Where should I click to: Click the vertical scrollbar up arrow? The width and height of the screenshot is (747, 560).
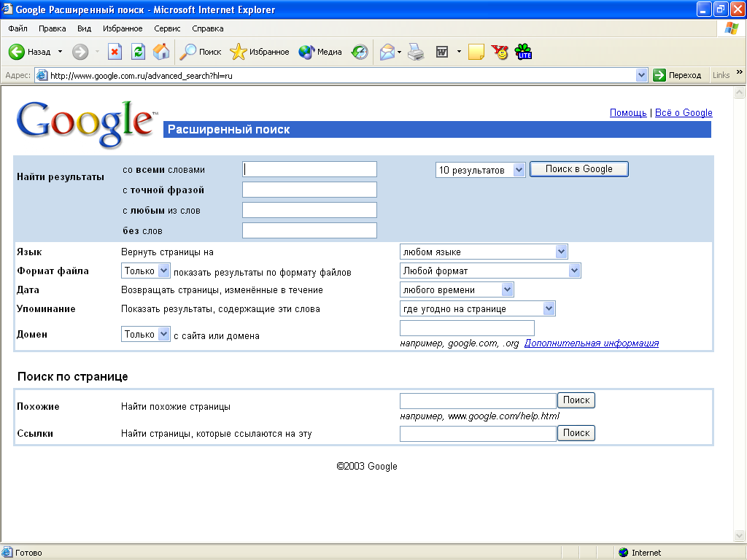[740, 93]
